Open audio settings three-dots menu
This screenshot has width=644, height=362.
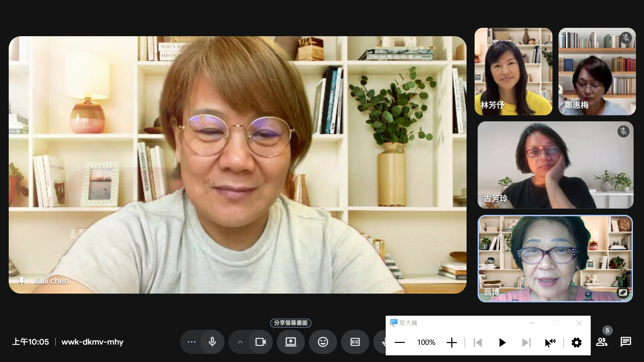192,342
